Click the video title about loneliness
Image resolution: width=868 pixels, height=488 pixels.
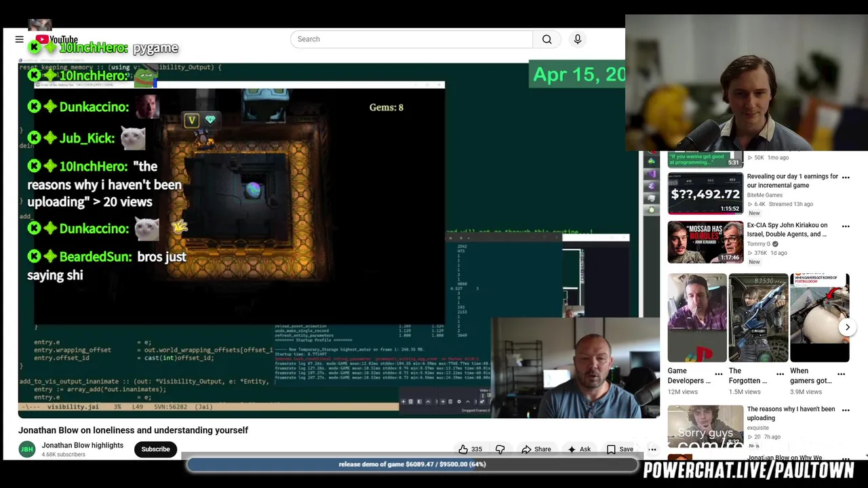tap(133, 430)
